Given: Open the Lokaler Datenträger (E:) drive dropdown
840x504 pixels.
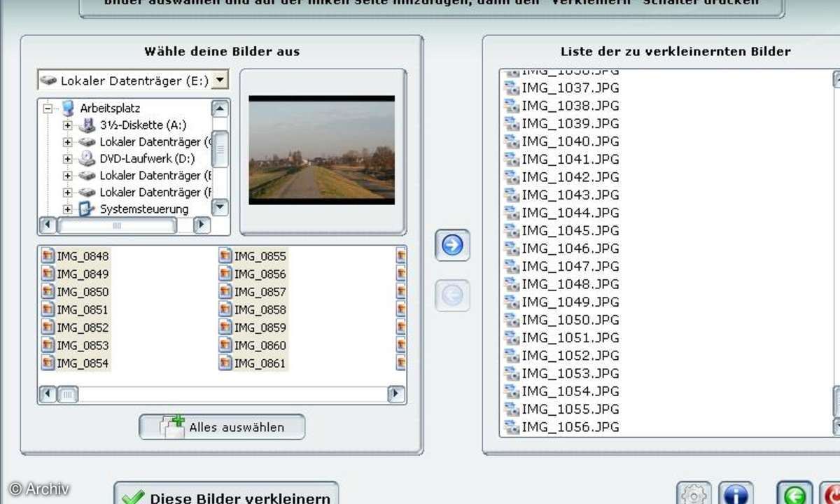Looking at the screenshot, I should pyautogui.click(x=220, y=80).
